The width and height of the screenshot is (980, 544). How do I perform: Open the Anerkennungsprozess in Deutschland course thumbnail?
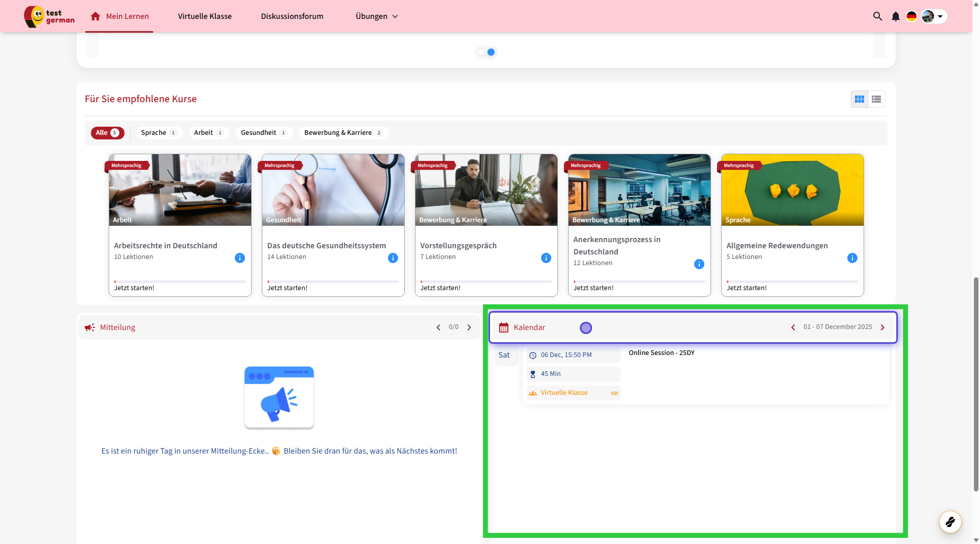(639, 190)
